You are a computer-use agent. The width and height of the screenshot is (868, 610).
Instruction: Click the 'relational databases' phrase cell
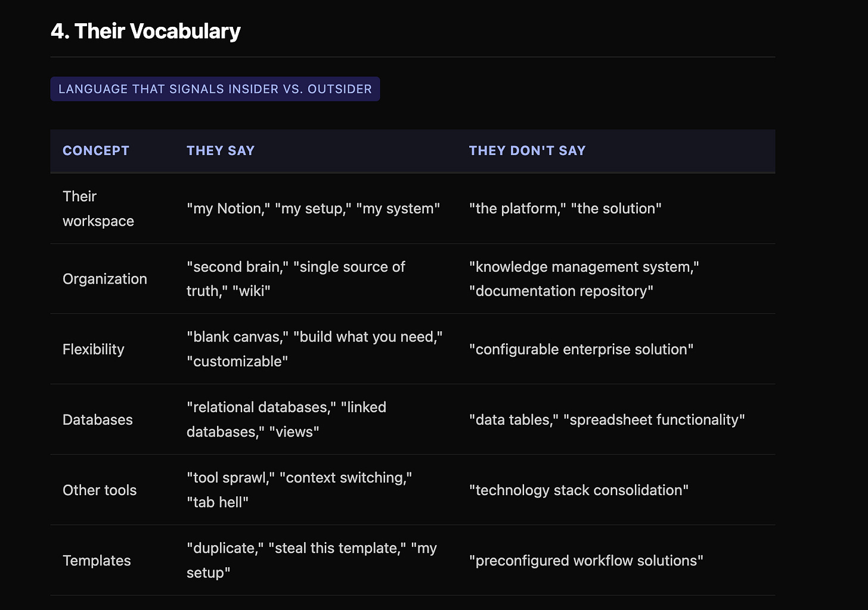click(286, 419)
